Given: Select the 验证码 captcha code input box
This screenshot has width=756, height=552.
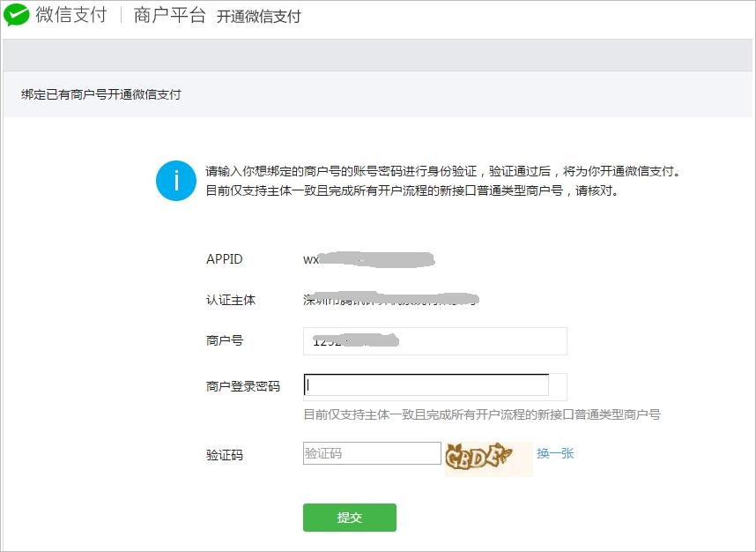Looking at the screenshot, I should coord(371,454).
